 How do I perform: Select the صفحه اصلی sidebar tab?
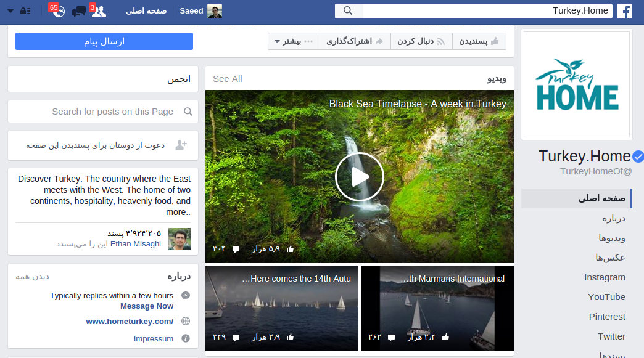pyautogui.click(x=577, y=198)
